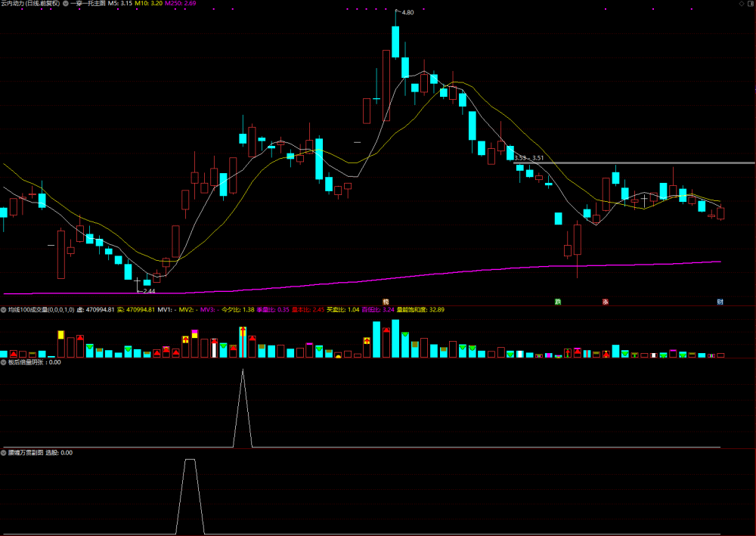The width and height of the screenshot is (756, 536).
Task: Select the stock title 云内动力(日线,前复权)
Action: [31, 3]
